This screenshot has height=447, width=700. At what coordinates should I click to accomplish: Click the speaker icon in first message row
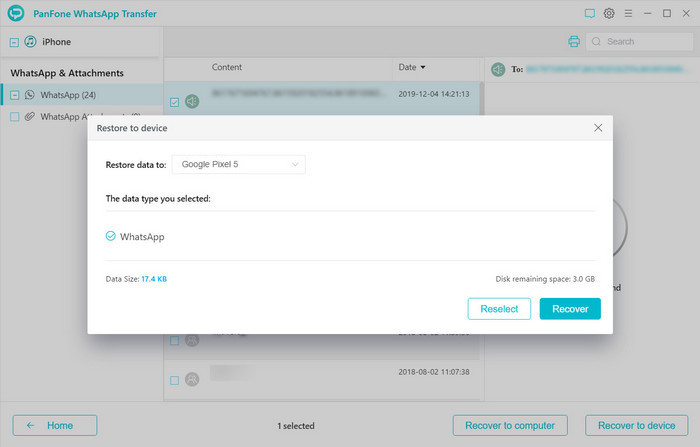(x=192, y=101)
